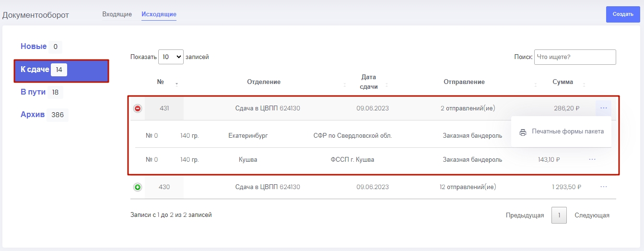Sort by Отправление column arrows
Image resolution: width=644 pixels, height=251 pixels.
click(x=536, y=85)
